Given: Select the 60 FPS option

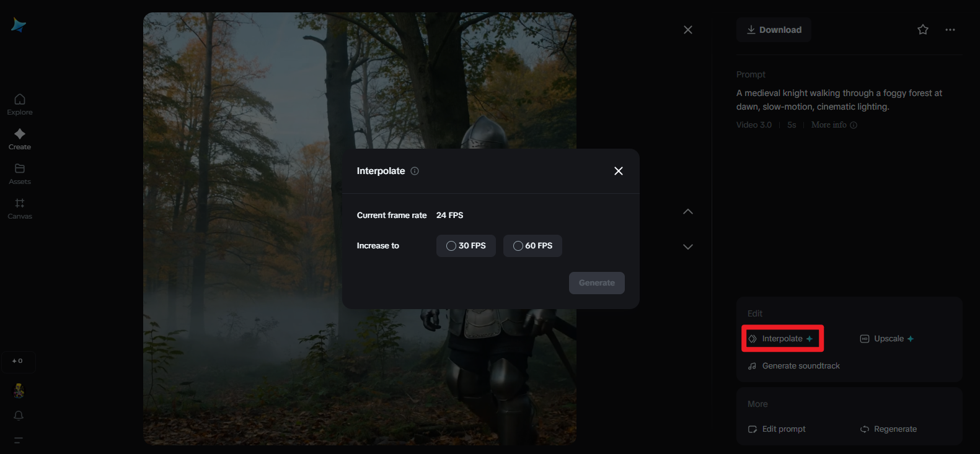Looking at the screenshot, I should coord(533,246).
